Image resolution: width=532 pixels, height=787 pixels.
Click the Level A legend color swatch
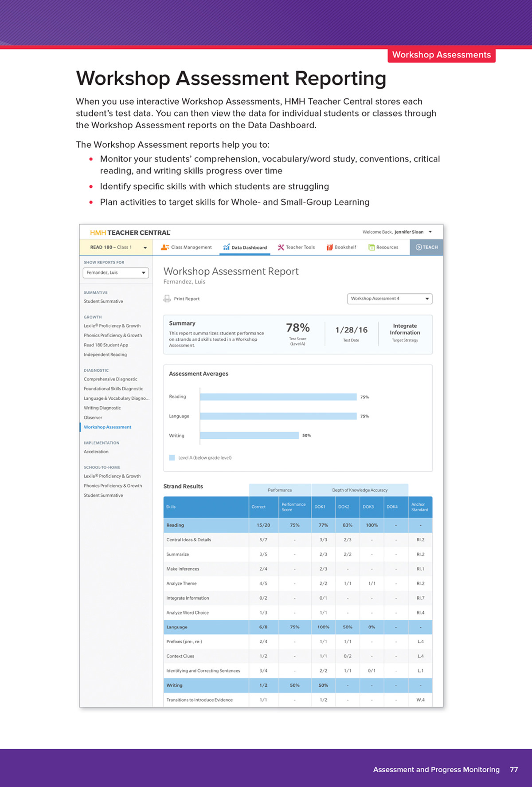(172, 458)
